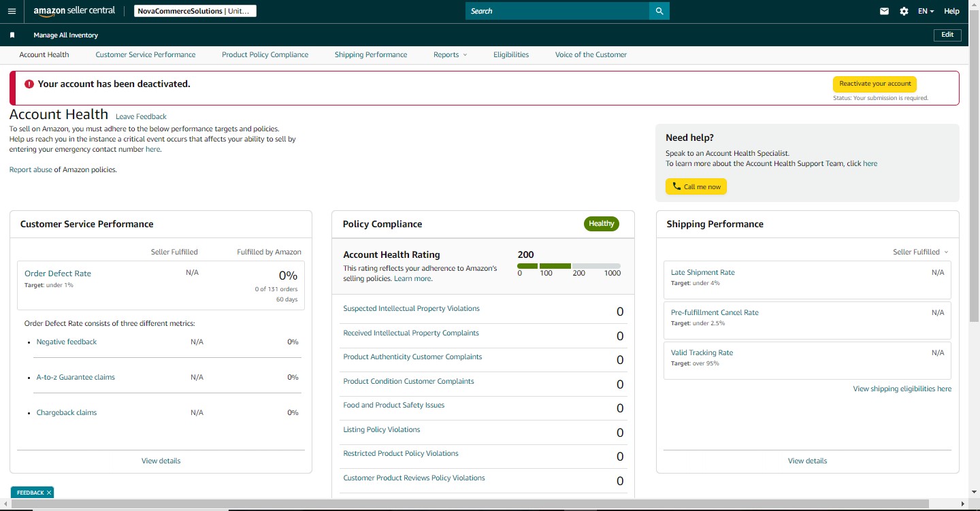This screenshot has height=511, width=980.
Task: Switch to the Account Health tab
Action: (x=44, y=54)
